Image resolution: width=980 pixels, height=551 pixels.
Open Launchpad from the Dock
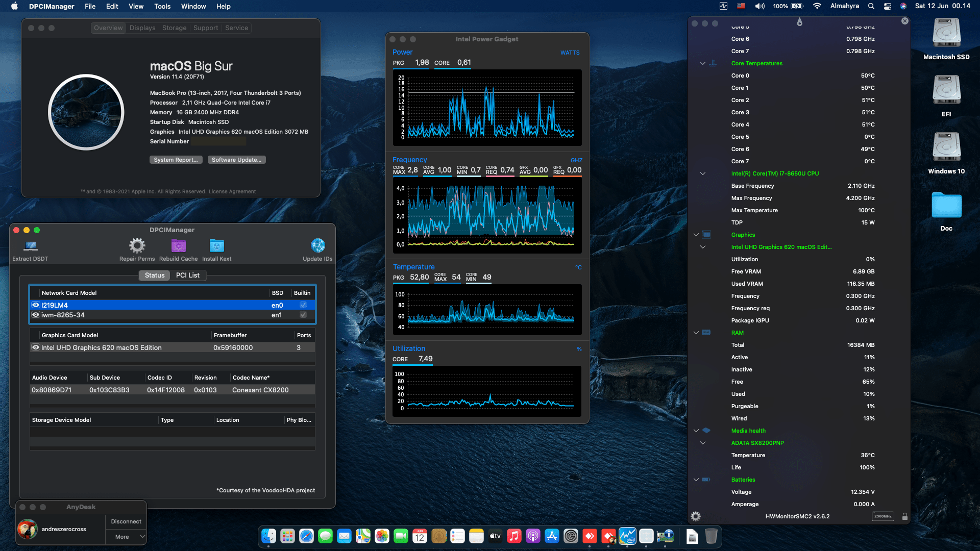click(x=287, y=536)
